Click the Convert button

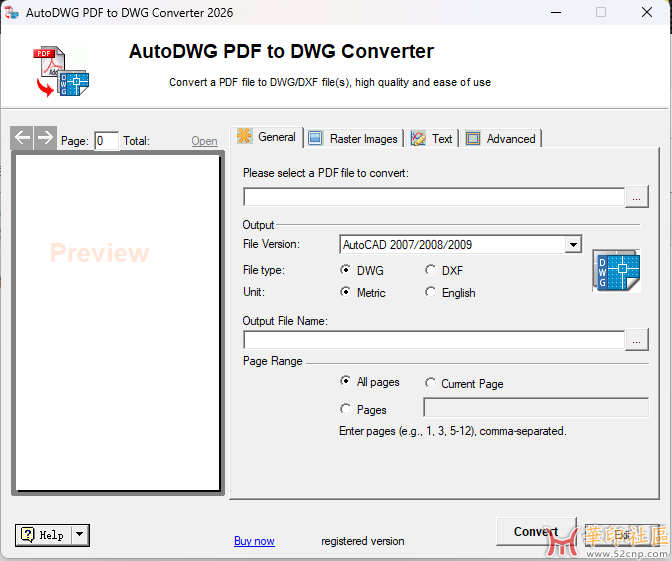point(536,531)
